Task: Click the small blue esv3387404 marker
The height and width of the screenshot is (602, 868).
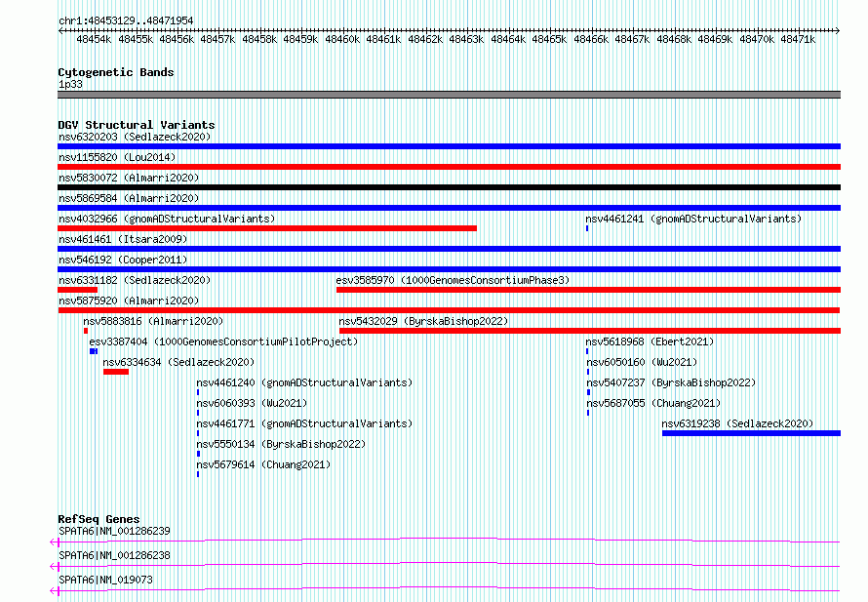Action: [94, 351]
